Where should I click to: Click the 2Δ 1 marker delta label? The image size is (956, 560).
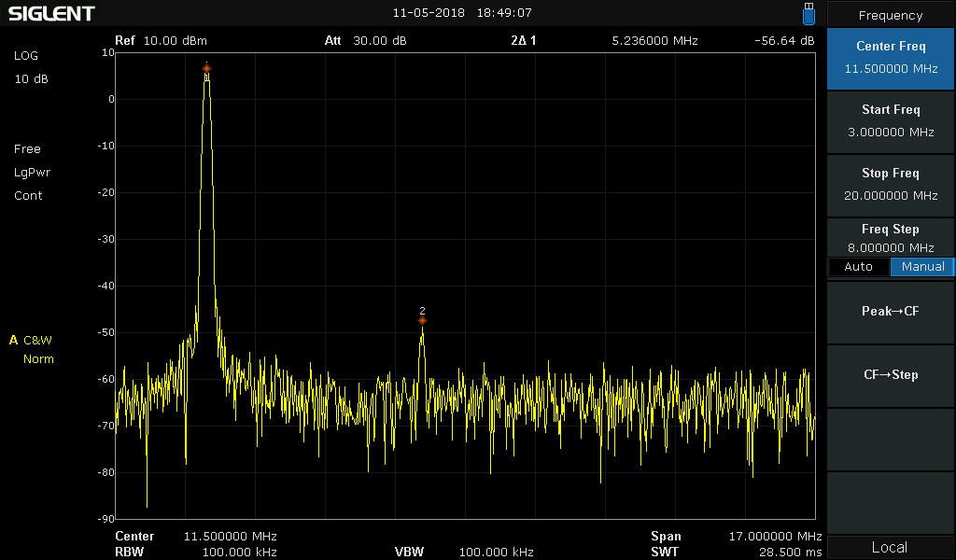pos(524,41)
